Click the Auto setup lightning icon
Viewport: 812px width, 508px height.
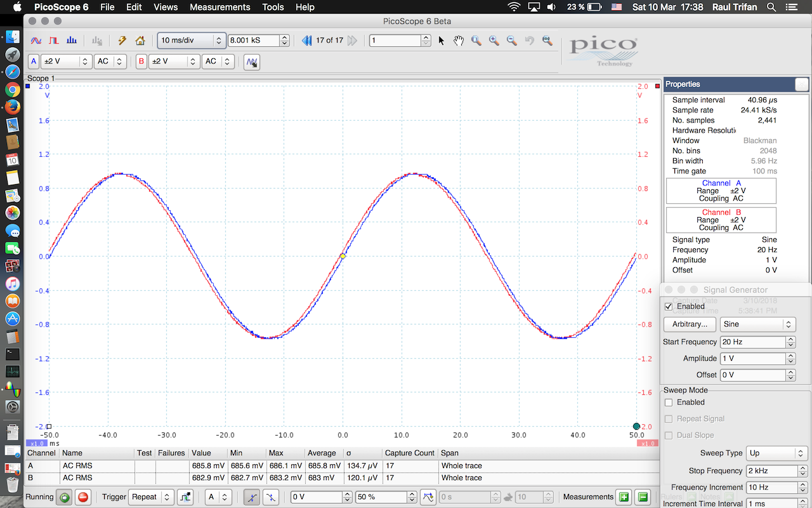[122, 41]
